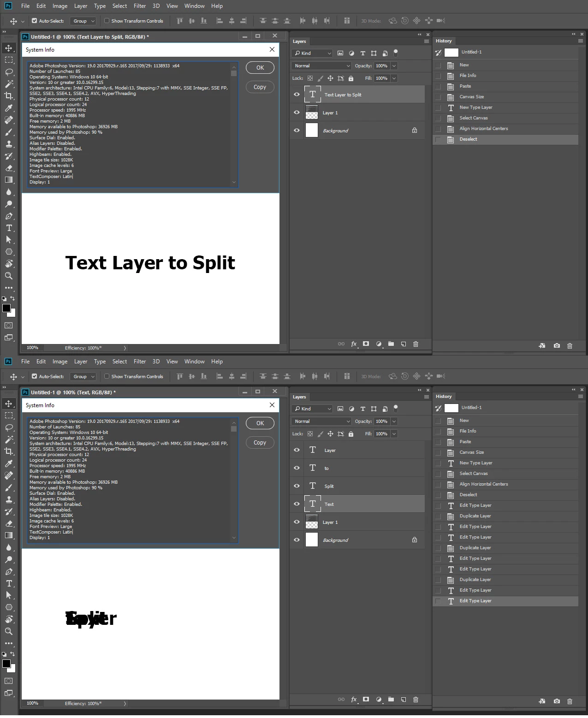The width and height of the screenshot is (588, 718).
Task: Create new group in upper Layers panel
Action: click(391, 344)
